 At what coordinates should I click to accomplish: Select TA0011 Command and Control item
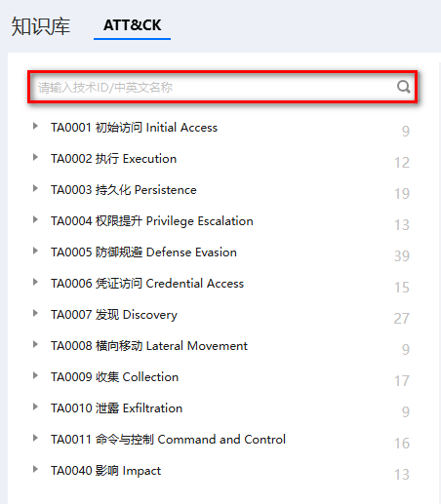click(x=168, y=440)
